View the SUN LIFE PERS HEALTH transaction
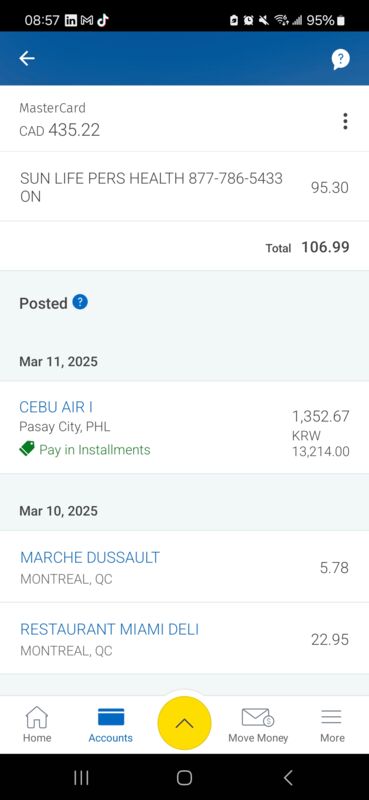This screenshot has width=369, height=800. (x=184, y=187)
